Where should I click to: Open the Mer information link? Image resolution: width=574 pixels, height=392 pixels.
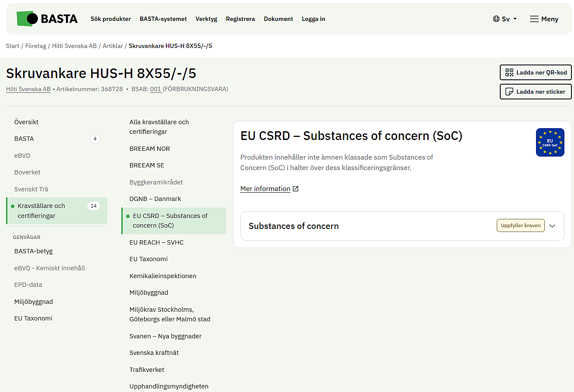coord(265,189)
